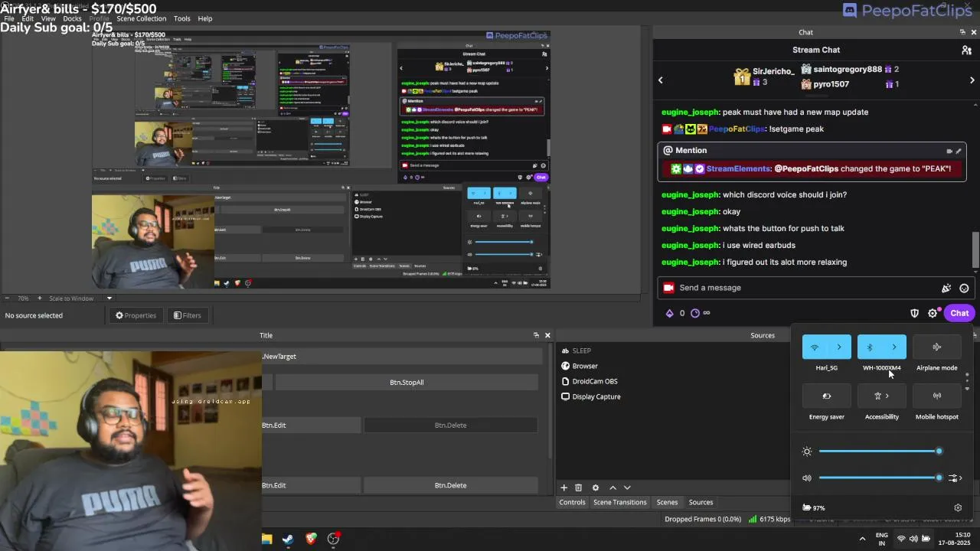Click the celebration icon in message box

click(x=946, y=288)
